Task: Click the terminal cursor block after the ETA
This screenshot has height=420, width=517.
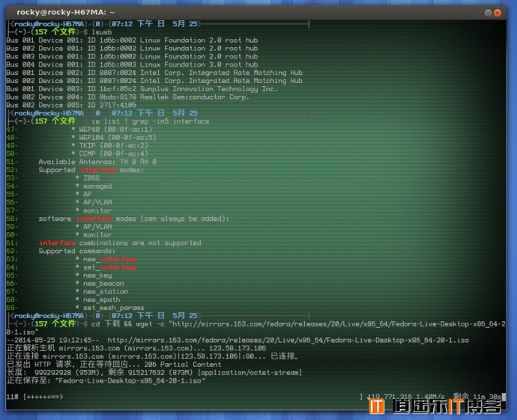Action: 504,396
